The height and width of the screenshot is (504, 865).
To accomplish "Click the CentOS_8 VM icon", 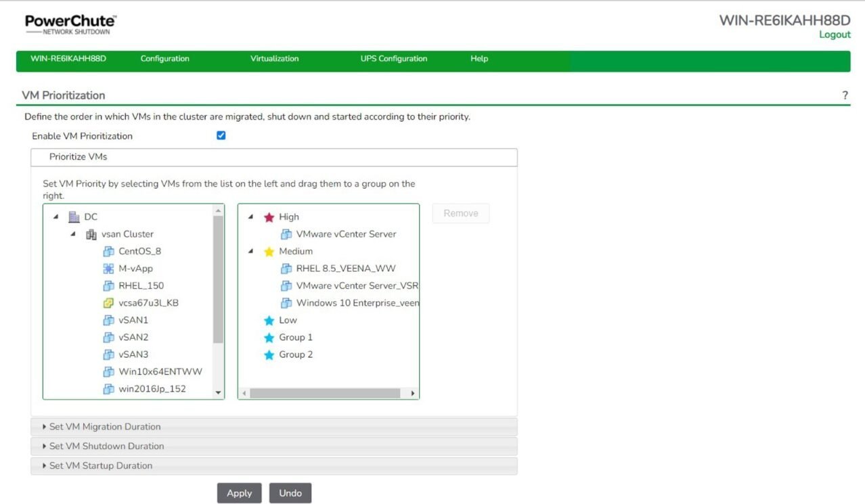I will pos(108,252).
